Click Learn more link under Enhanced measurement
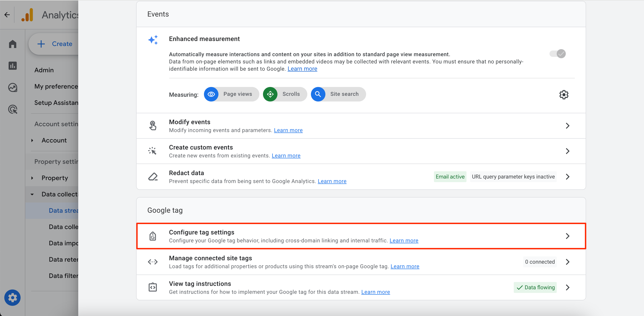This screenshot has width=644, height=316. click(x=302, y=69)
